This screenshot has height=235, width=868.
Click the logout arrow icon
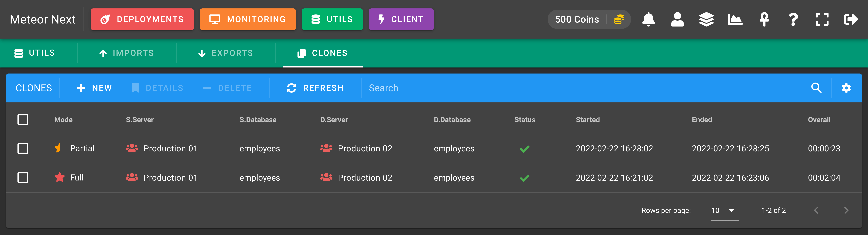pos(851,20)
